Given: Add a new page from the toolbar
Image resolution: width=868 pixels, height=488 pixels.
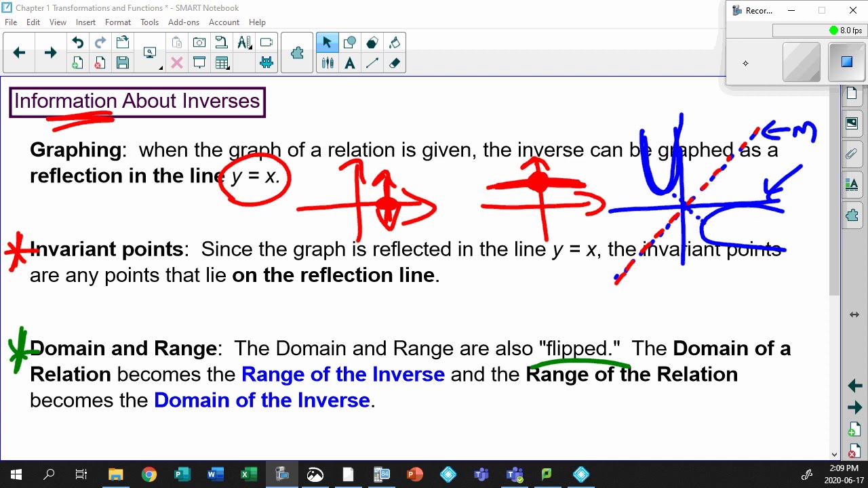Looking at the screenshot, I should pyautogui.click(x=77, y=63).
